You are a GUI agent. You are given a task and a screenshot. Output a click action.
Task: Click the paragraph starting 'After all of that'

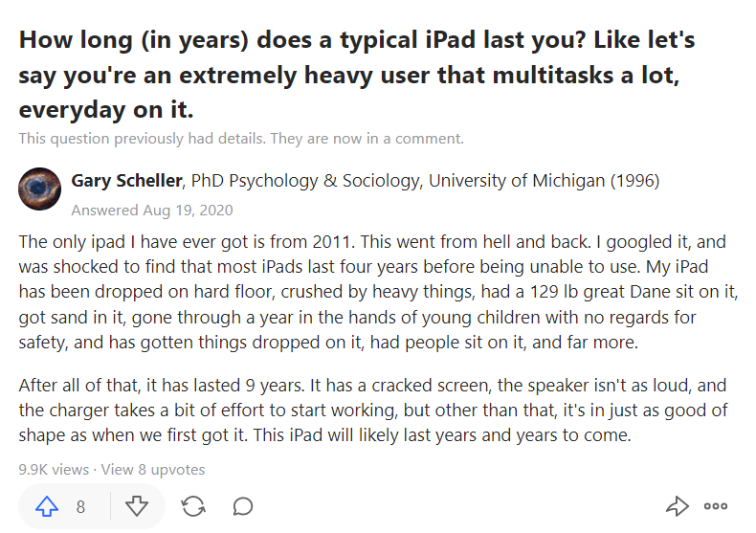(372, 411)
